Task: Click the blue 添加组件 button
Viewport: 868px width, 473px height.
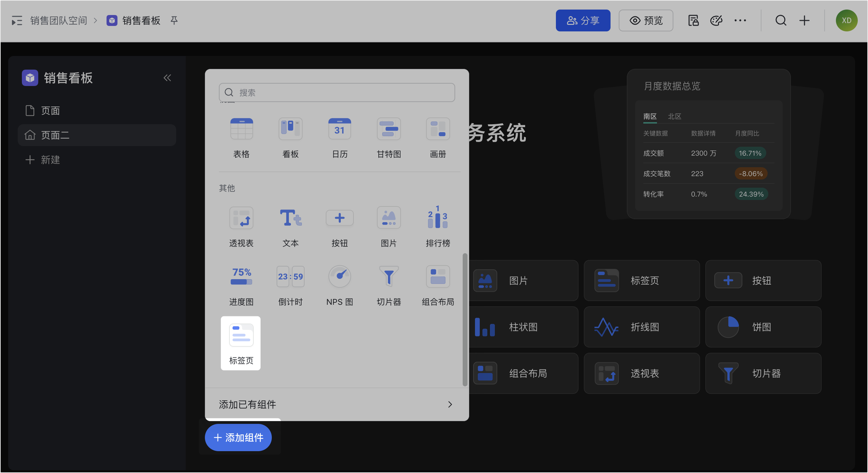Action: (x=238, y=438)
